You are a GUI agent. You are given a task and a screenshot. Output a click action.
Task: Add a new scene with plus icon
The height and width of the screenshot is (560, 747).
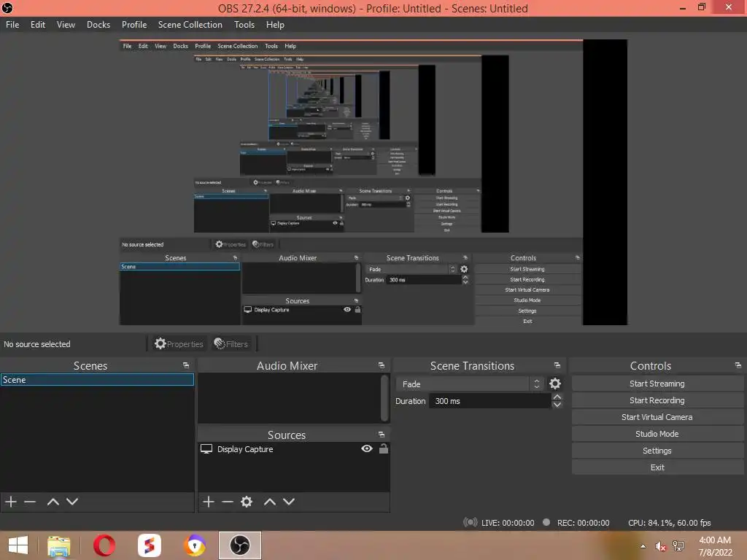[x=10, y=502]
